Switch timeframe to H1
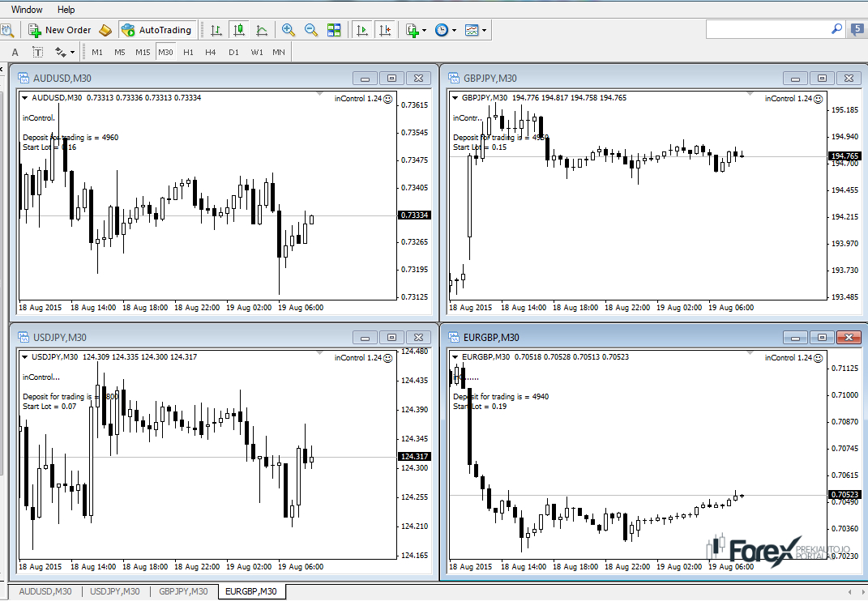This screenshot has height=601, width=868. [188, 52]
